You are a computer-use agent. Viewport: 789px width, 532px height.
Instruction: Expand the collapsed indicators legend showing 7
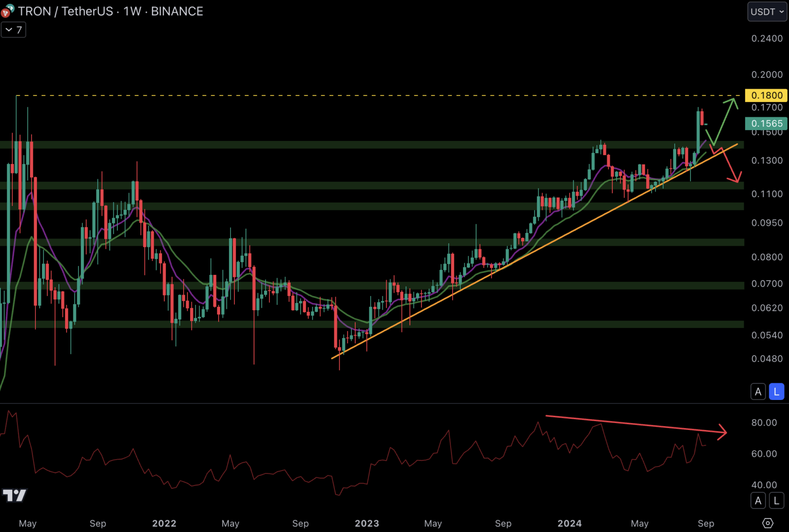(13, 30)
